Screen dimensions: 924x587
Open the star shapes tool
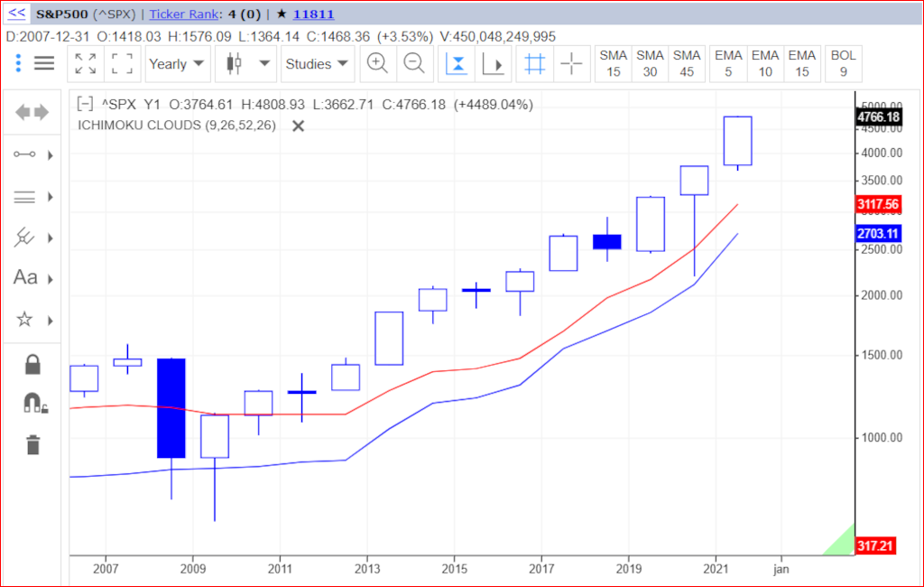coord(25,320)
